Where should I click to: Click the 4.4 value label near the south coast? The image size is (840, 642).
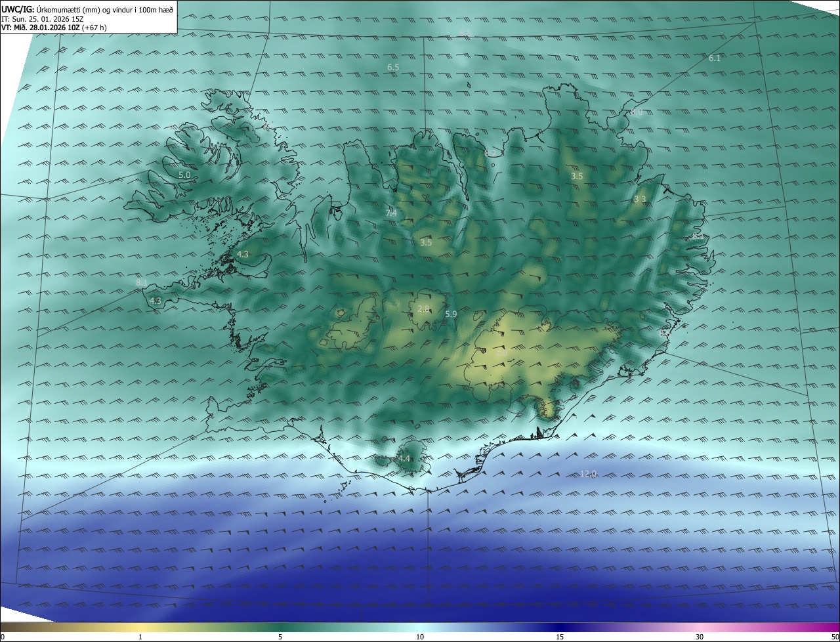pos(404,458)
